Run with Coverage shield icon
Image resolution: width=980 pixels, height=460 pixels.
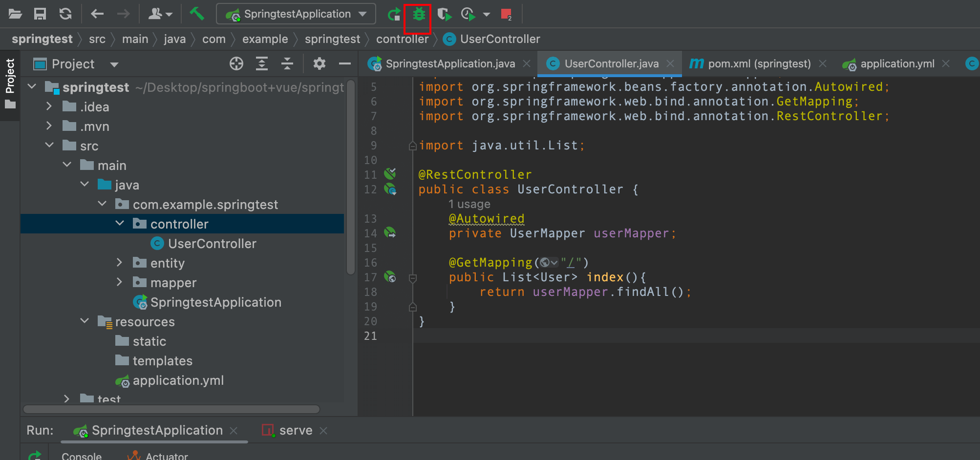pos(444,14)
